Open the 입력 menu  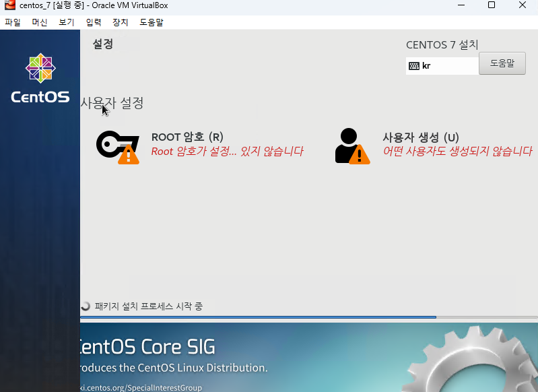(x=94, y=22)
